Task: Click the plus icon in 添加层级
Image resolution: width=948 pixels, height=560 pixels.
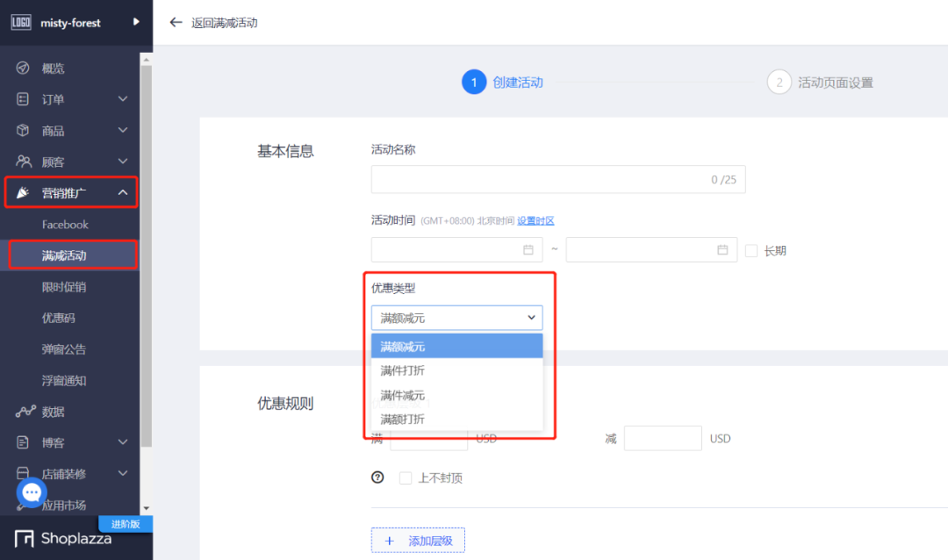Action: click(390, 541)
